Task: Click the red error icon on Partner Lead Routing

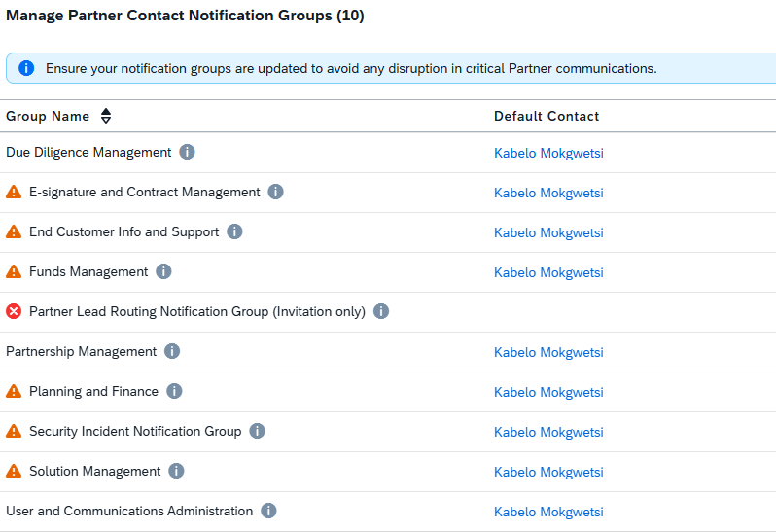Action: pos(14,311)
